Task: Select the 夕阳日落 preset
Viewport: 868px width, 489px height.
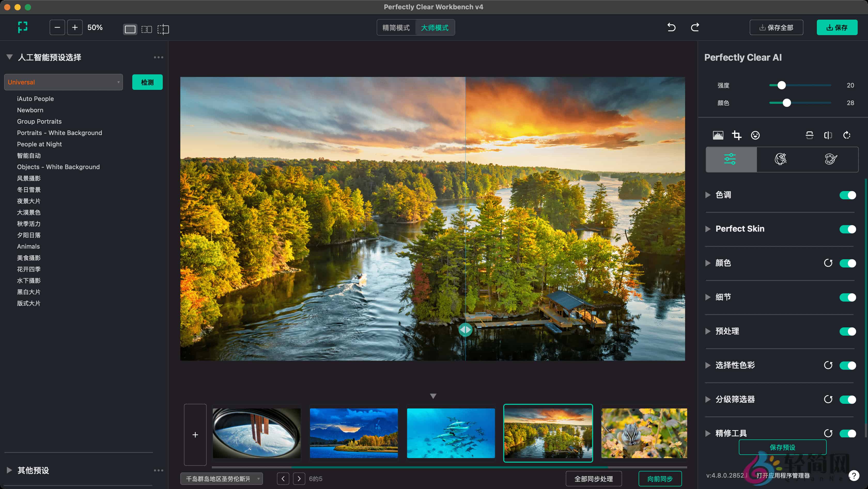Action: [29, 235]
